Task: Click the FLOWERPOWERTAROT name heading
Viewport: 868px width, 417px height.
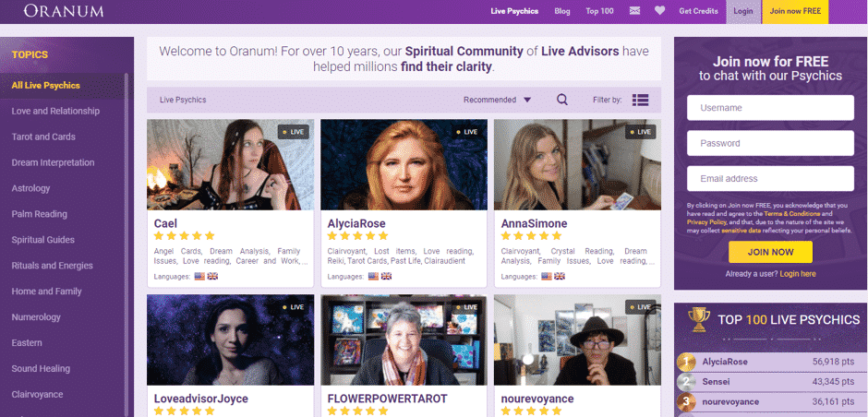Action: 387,399
